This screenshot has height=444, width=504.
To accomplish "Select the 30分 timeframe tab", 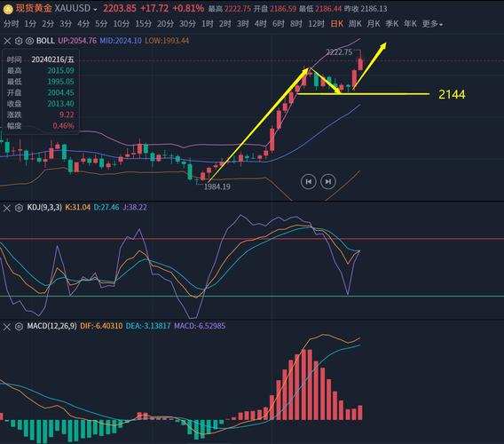I will 188,24.
